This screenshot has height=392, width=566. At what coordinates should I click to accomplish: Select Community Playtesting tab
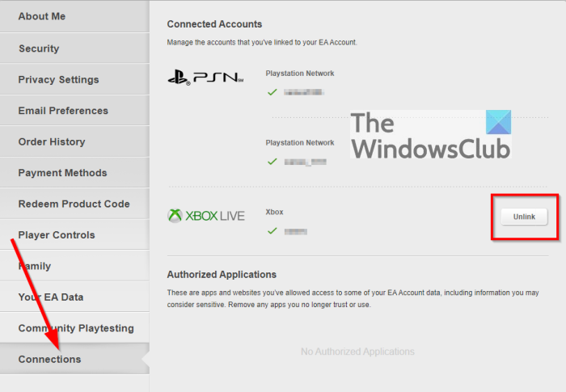pos(76,328)
